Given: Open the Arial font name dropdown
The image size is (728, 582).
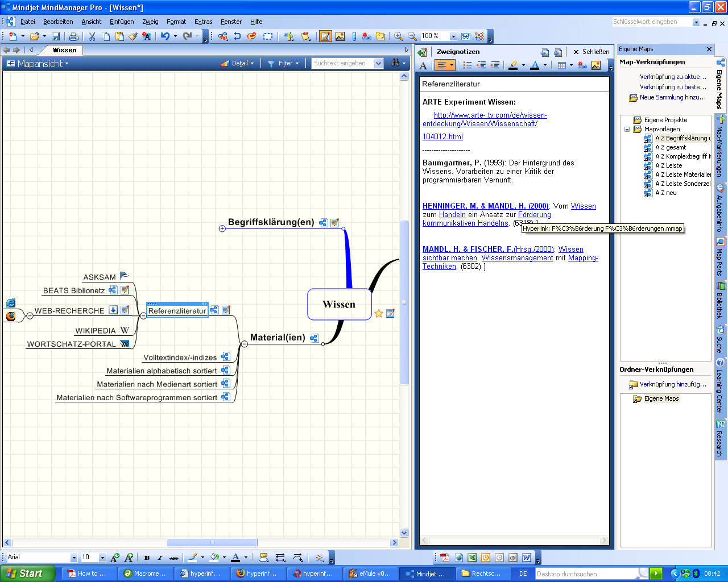Looking at the screenshot, I should coord(73,558).
